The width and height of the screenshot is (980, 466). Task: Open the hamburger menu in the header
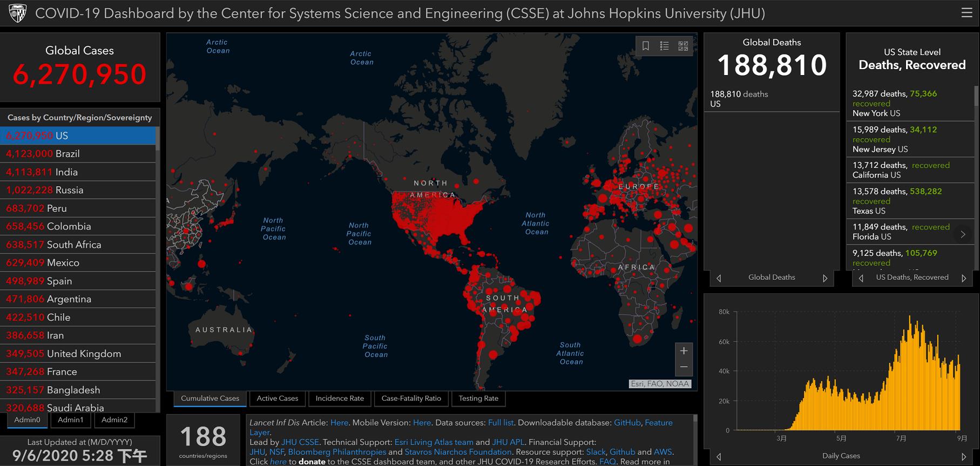(967, 13)
